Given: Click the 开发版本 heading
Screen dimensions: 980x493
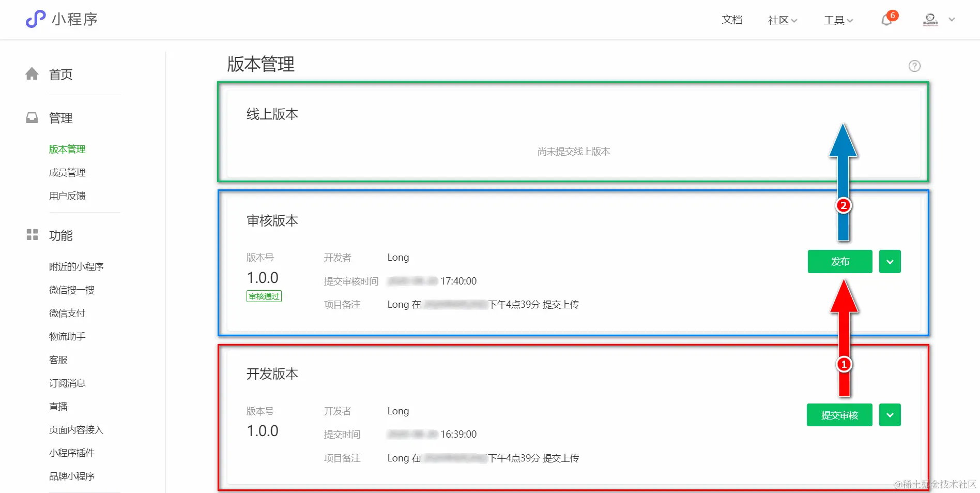Looking at the screenshot, I should click(x=272, y=374).
